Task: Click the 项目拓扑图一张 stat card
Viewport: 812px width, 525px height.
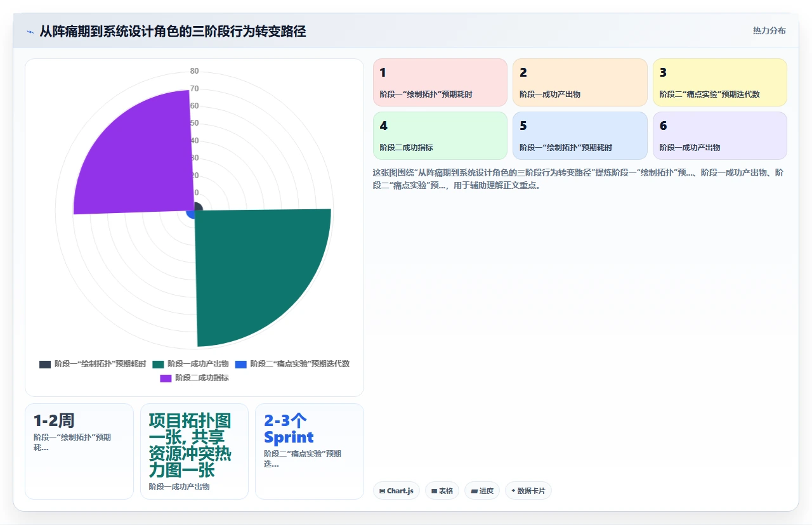Action: coord(194,451)
